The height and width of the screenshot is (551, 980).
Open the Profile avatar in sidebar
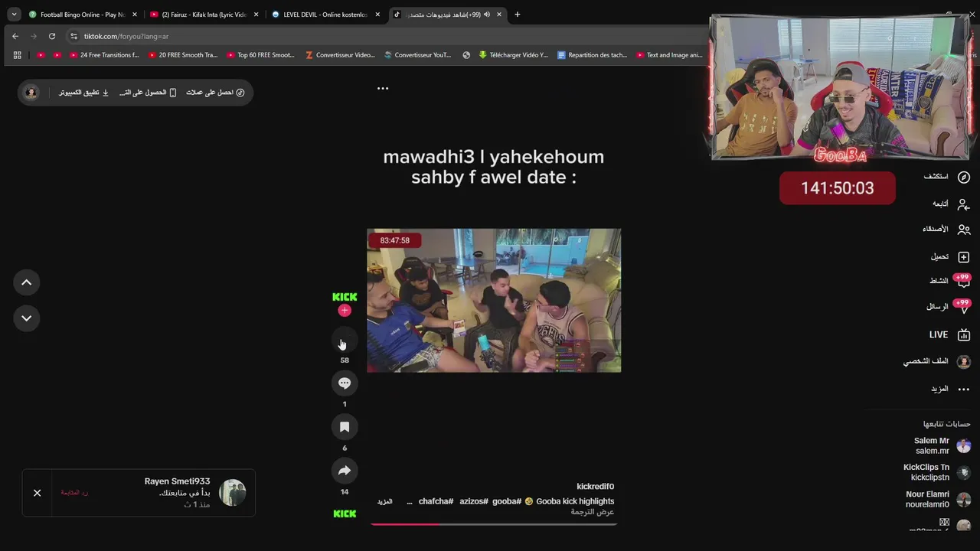(964, 362)
